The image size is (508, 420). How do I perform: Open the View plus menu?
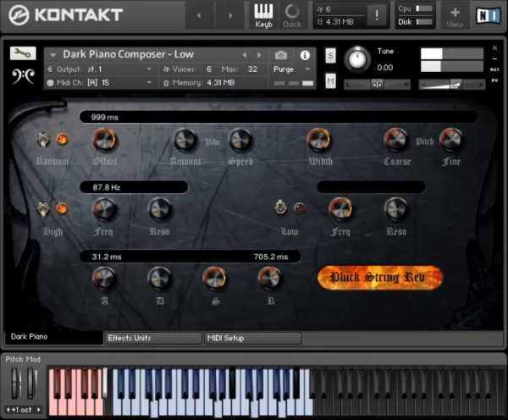[455, 16]
